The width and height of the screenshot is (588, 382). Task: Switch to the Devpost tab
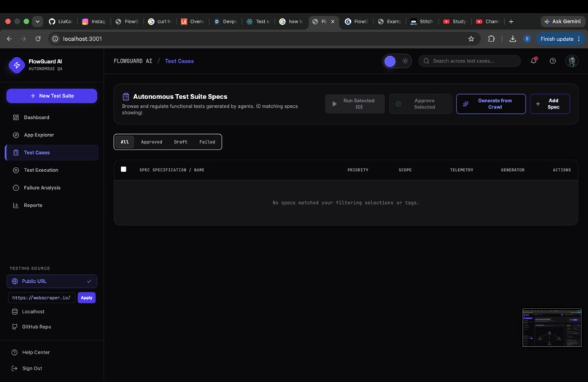[225, 21]
